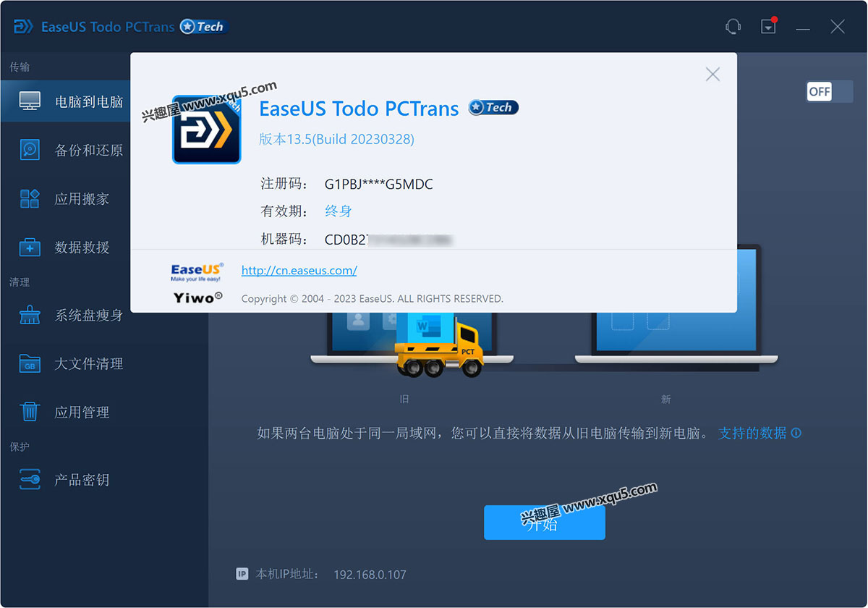The height and width of the screenshot is (608, 868).
Task: Click the monitor icon beside 电脑到电脑
Action: (30, 101)
